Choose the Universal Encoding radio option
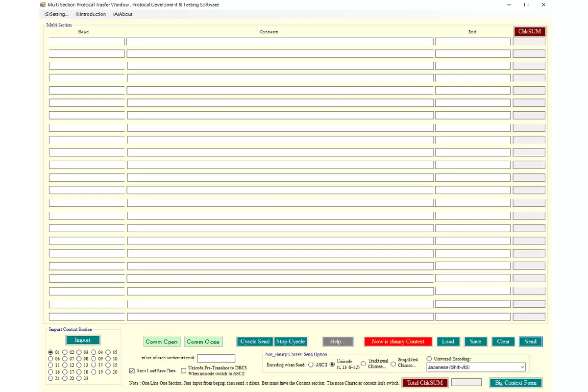Screen dimensions: 588x392 [429, 359]
